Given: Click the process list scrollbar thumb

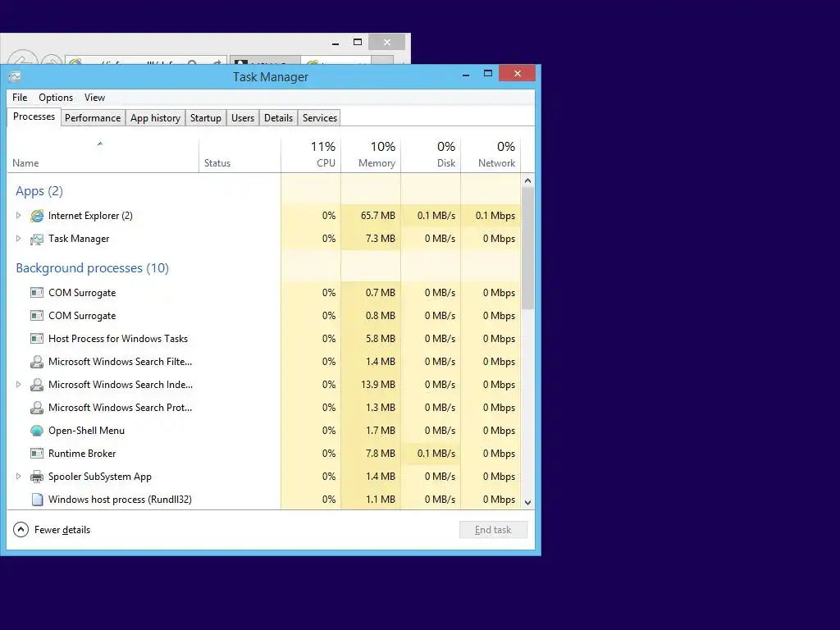Looking at the screenshot, I should (527, 248).
